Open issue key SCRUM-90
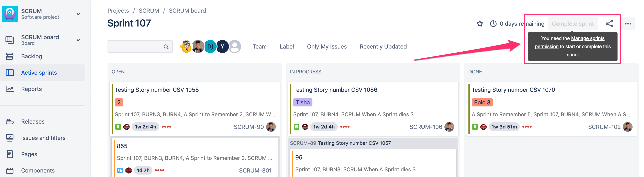The image size is (644, 177). coord(249,127)
